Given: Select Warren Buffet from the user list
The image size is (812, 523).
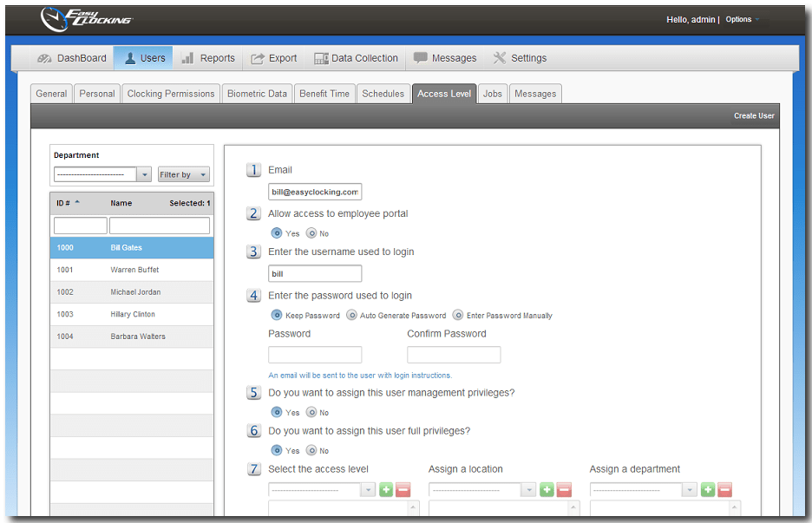Looking at the screenshot, I should [131, 268].
